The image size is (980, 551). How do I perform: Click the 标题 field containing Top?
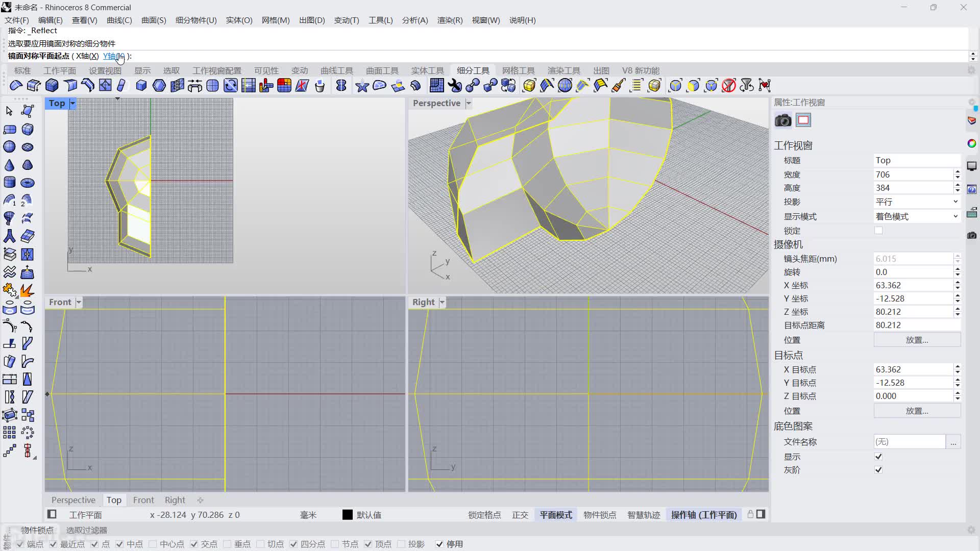click(x=917, y=160)
